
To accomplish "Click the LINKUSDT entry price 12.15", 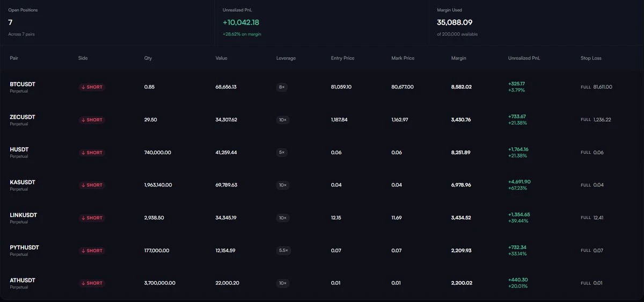I will [x=336, y=218].
